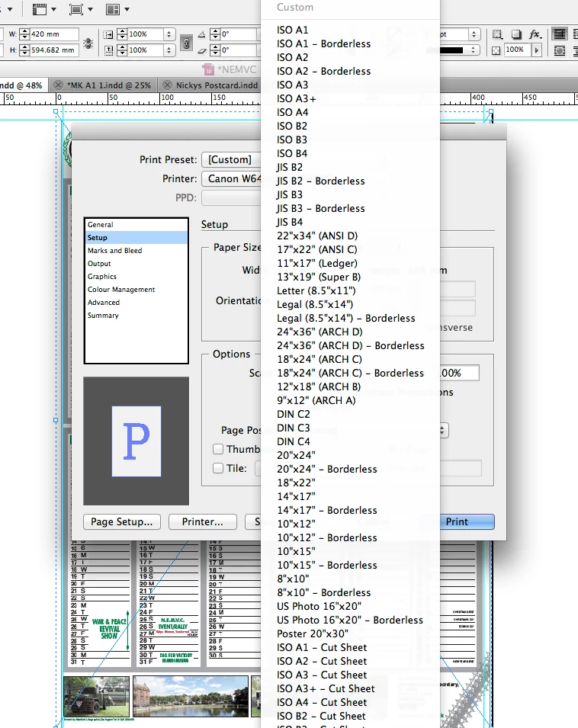The image size is (578, 728).
Task: Click the shear angle icon
Action: click(202, 50)
